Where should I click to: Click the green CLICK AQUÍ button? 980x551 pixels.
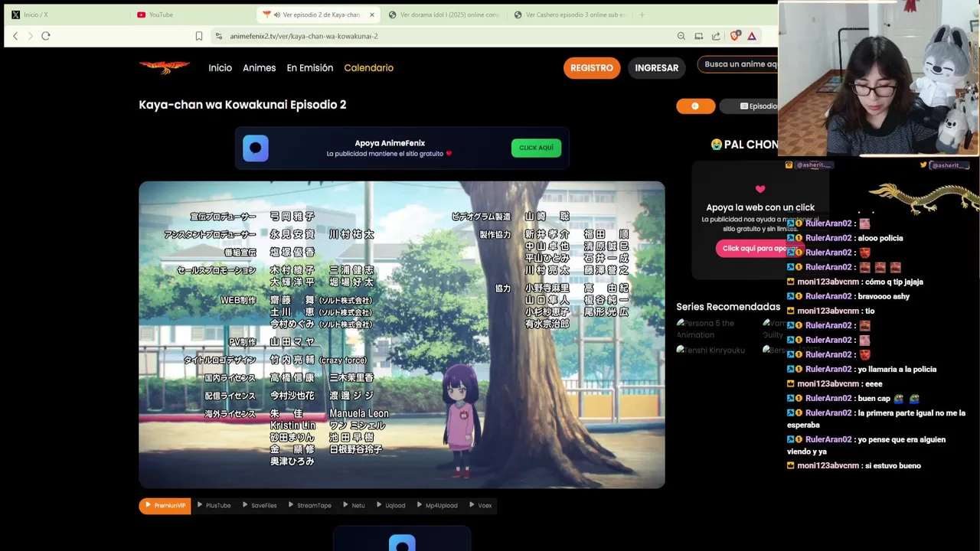pyautogui.click(x=536, y=148)
